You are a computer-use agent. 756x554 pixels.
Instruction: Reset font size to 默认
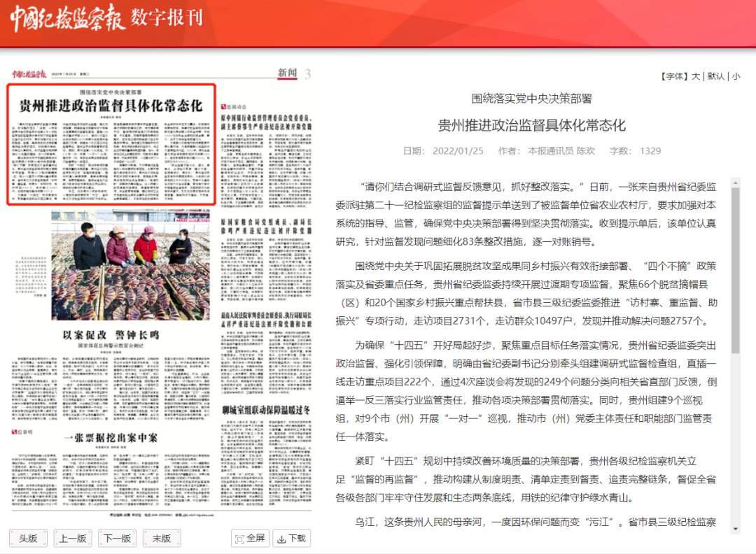click(x=716, y=76)
